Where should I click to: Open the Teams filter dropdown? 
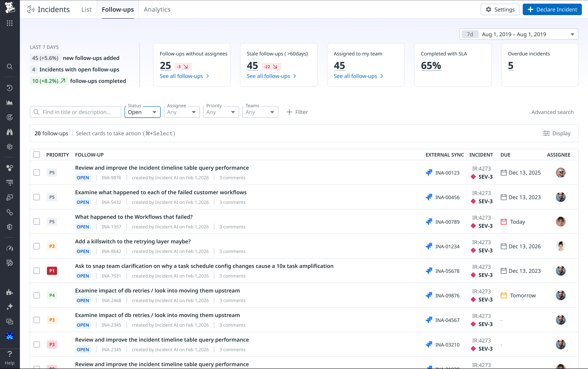pyautogui.click(x=260, y=112)
